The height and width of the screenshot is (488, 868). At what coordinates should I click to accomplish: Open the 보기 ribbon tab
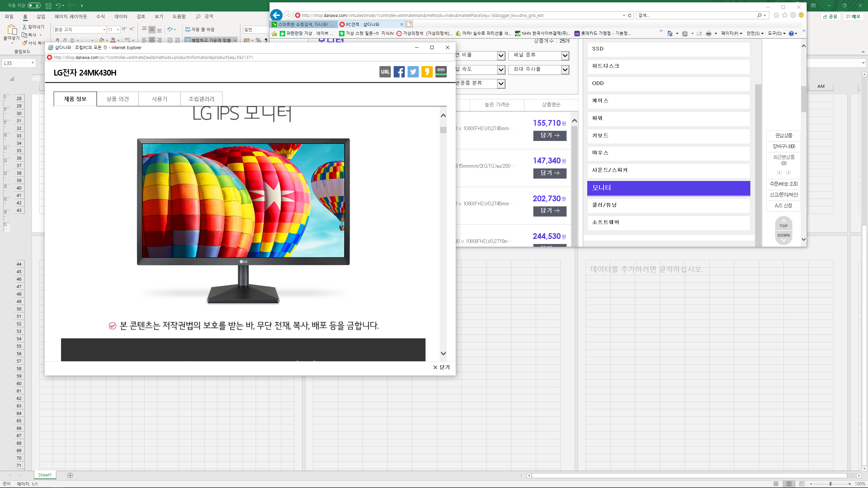tap(159, 16)
